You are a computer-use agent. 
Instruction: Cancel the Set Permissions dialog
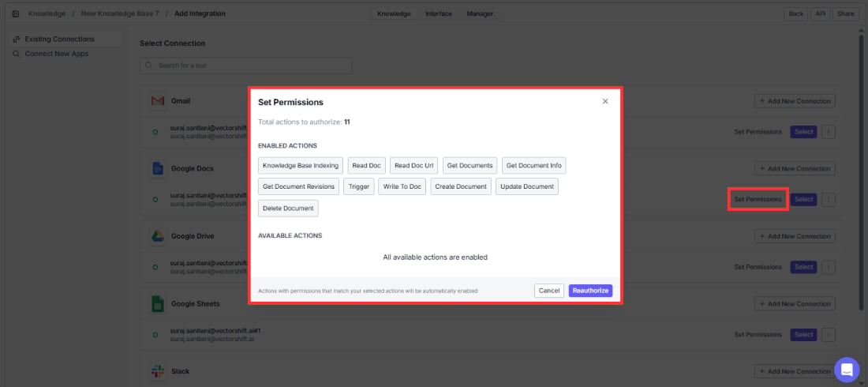[548, 291]
